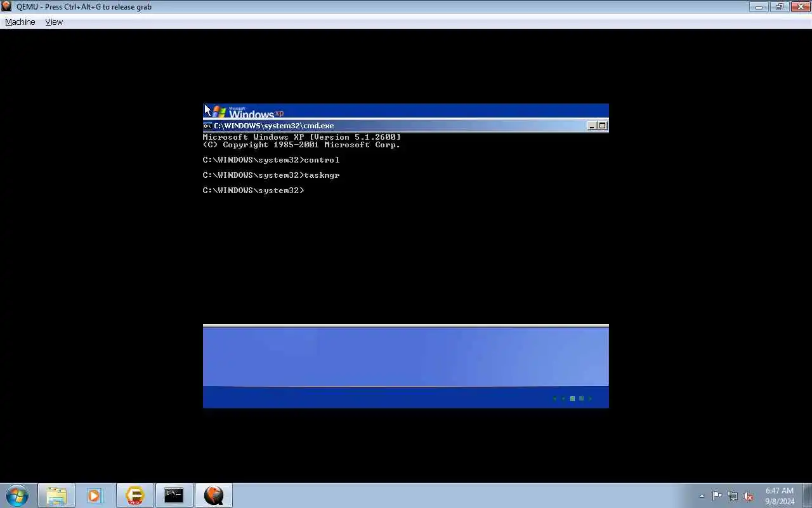The width and height of the screenshot is (812, 508).
Task: Open the yellow beta app taskbar icon
Action: click(x=134, y=495)
